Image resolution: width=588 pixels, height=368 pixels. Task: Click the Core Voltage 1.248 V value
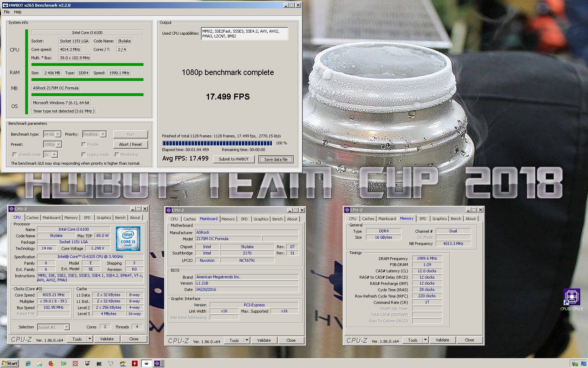(98, 248)
